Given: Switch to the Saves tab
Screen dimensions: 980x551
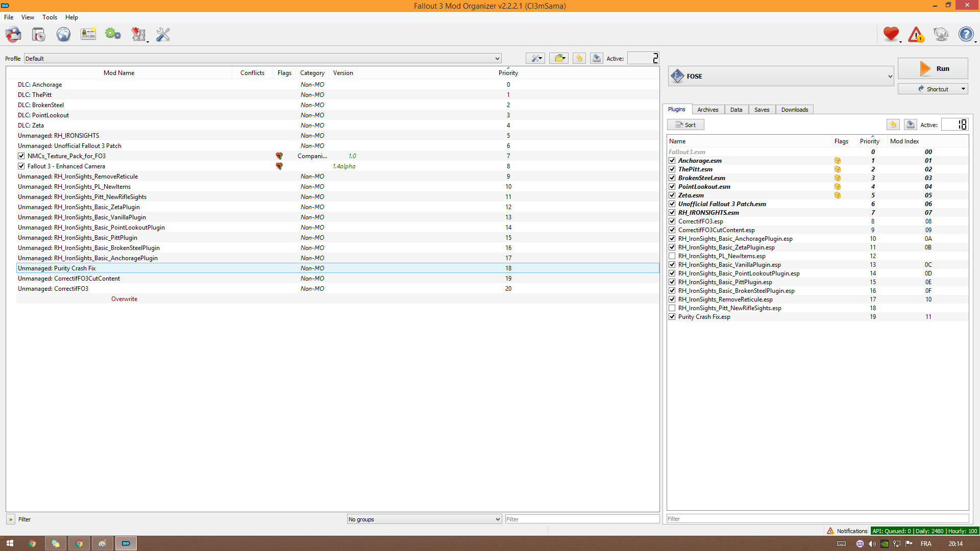Looking at the screenshot, I should [x=762, y=110].
